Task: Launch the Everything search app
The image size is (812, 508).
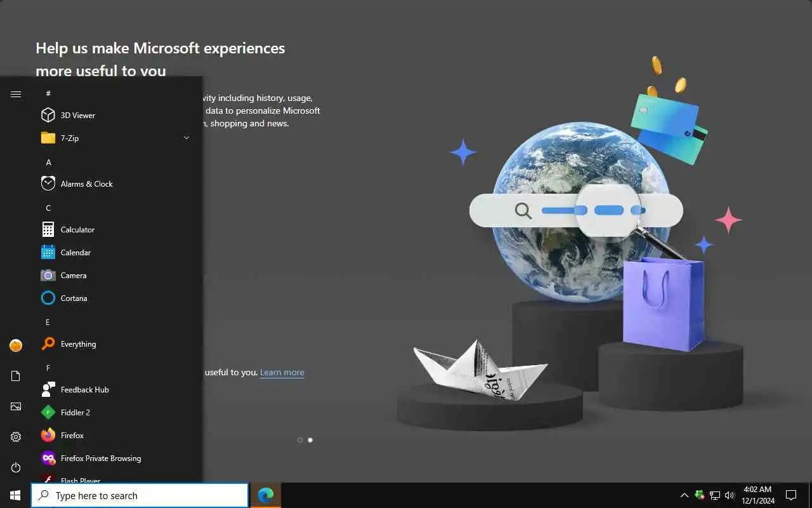Action: click(116, 344)
